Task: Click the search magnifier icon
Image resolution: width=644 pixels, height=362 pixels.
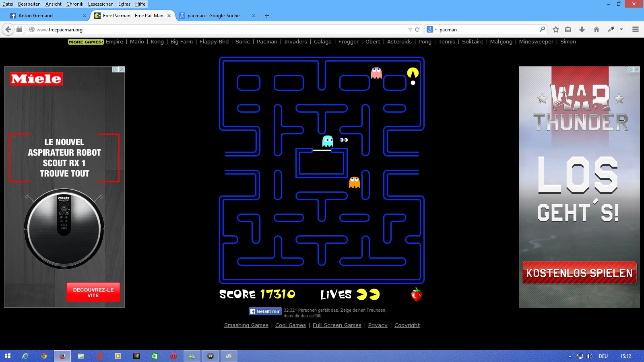Action: [x=542, y=29]
